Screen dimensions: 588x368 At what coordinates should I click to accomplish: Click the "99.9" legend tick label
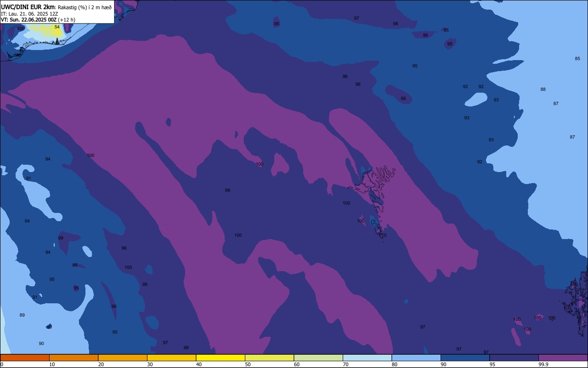pyautogui.click(x=543, y=364)
